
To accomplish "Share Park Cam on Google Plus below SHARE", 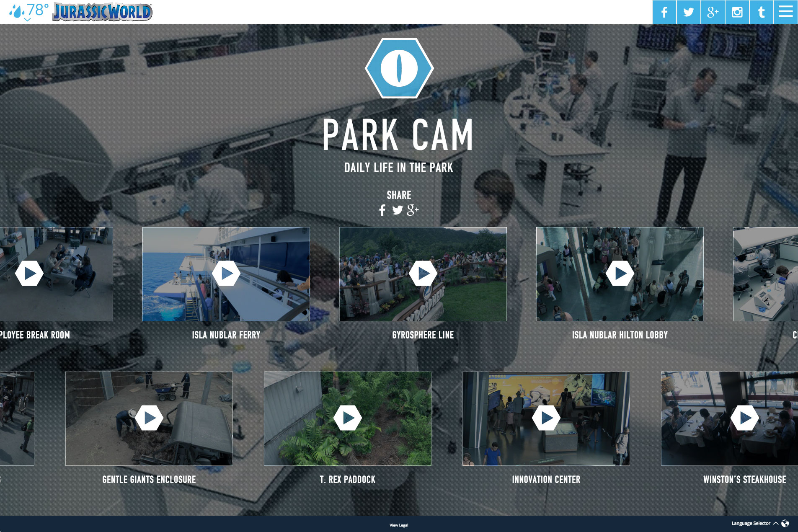I will click(x=413, y=210).
